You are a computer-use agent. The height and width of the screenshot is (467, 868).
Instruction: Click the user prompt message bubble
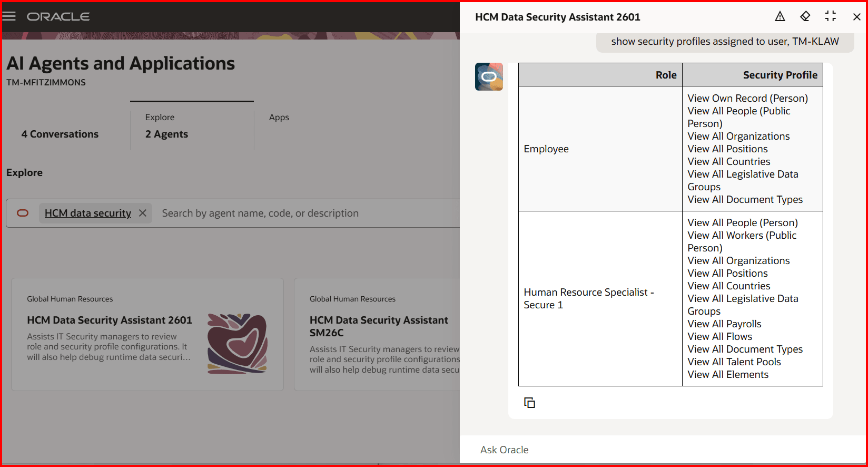[725, 42]
